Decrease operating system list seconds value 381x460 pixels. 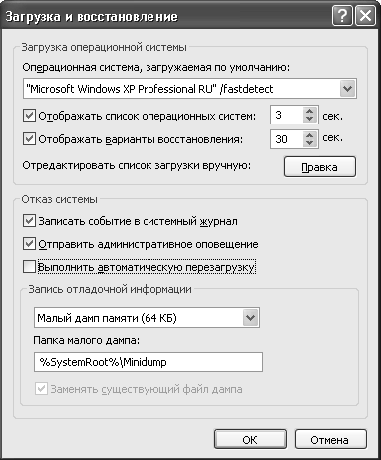310,119
